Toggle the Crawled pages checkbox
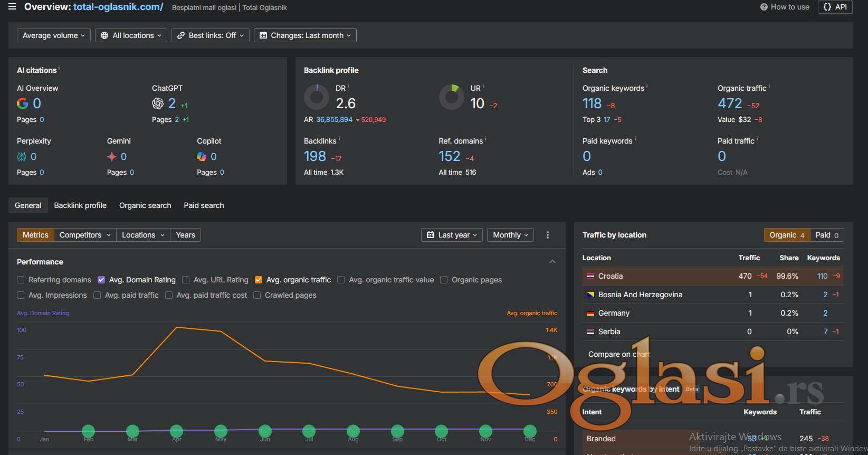This screenshot has height=455, width=868. 257,295
